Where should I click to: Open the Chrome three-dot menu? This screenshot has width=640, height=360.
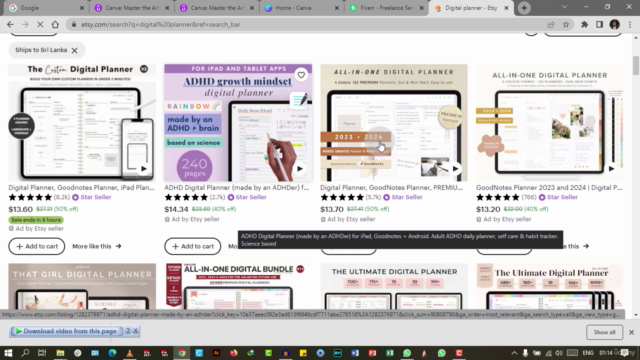630,24
